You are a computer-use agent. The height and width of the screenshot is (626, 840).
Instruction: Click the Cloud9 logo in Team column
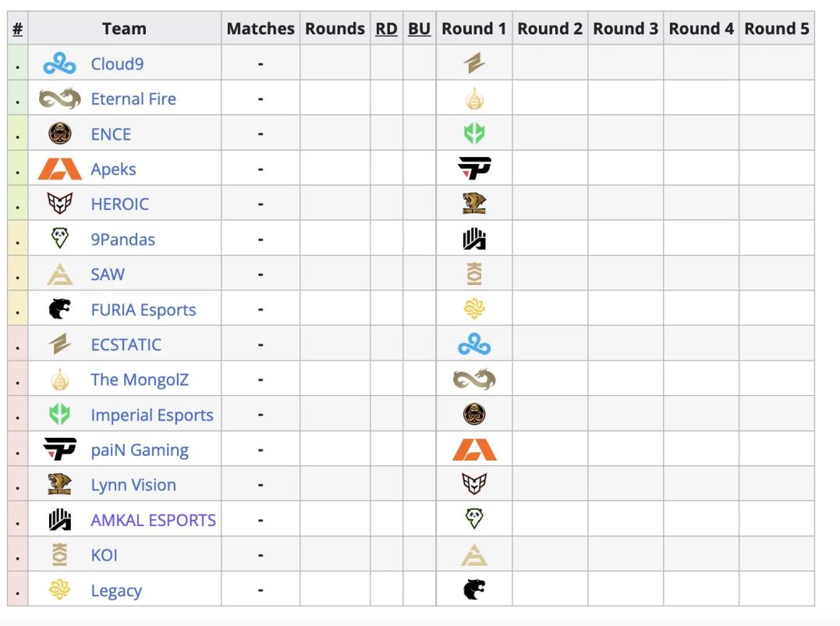(x=60, y=64)
